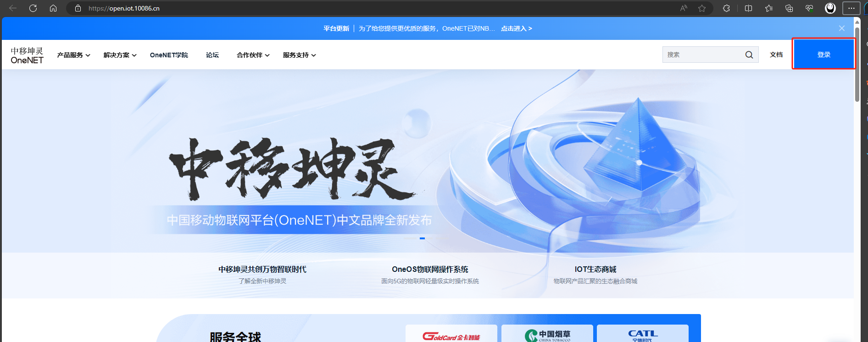The image size is (868, 342).
Task: Open 中移坤灵共创万物智联时代 feature link
Action: click(262, 270)
